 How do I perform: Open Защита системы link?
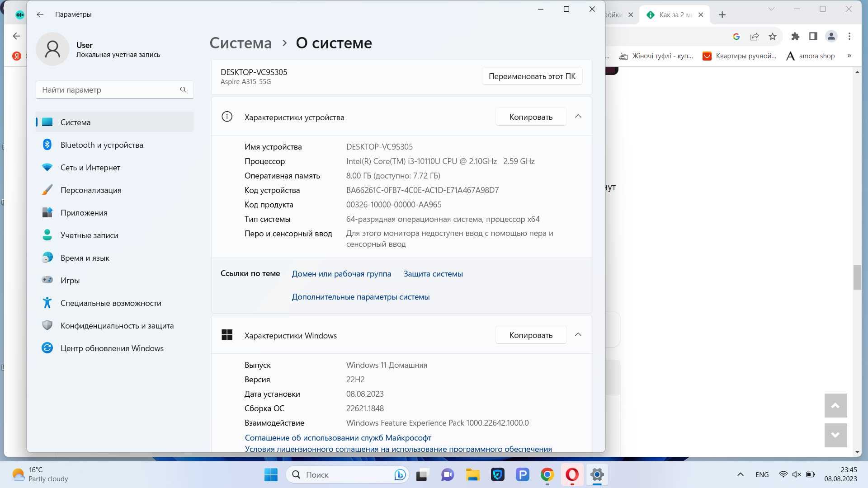433,274
